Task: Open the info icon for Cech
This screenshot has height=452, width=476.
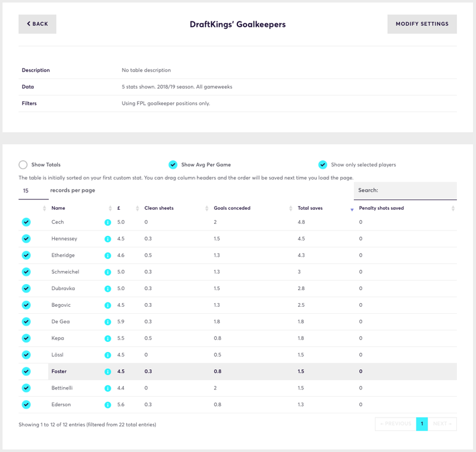Action: tap(108, 222)
